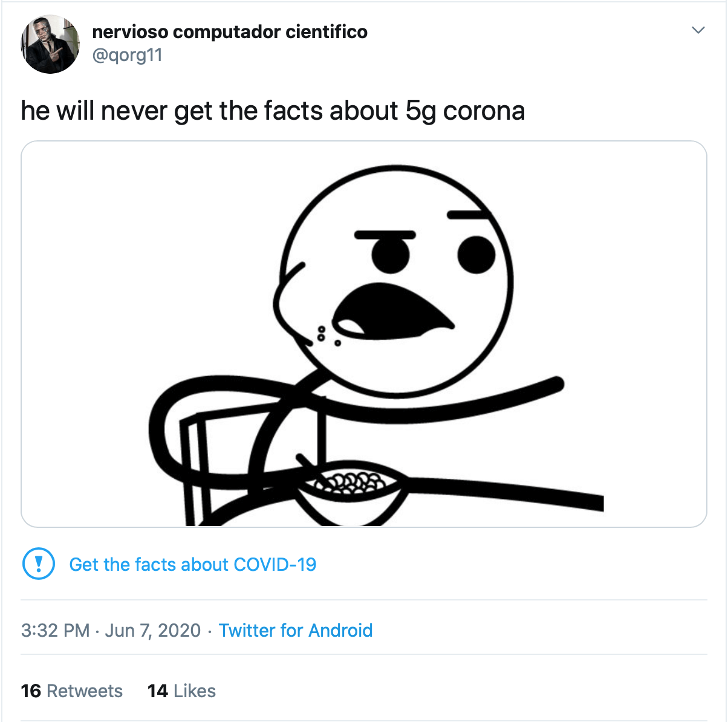The image size is (728, 722).
Task: Click the tweet timestamp 3:32 PM
Action: click(x=55, y=630)
